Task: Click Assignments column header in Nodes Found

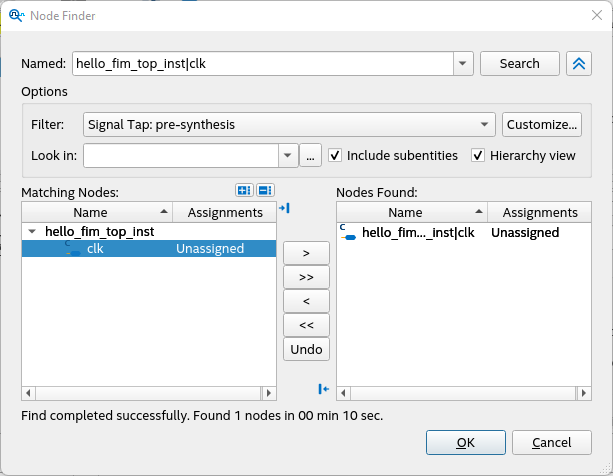Action: (x=540, y=212)
